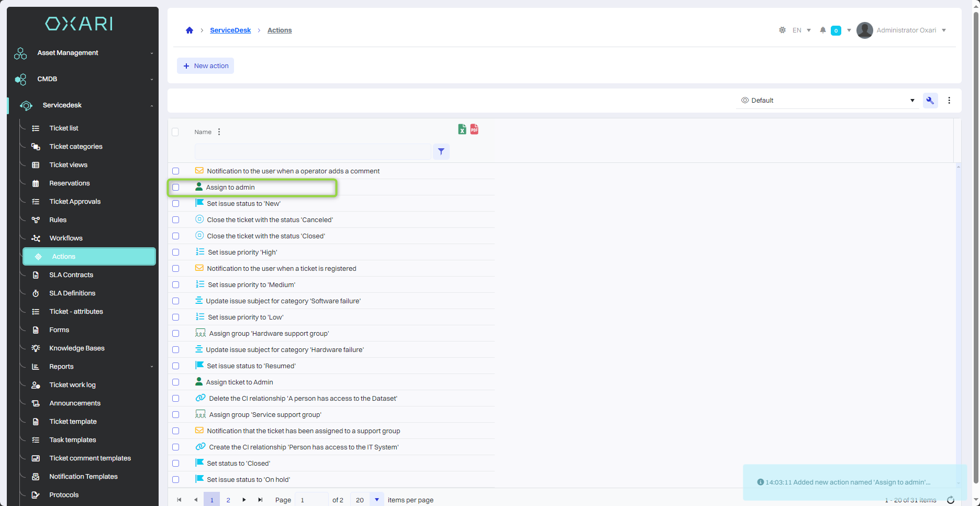Click the refresh icon in pagination bar

[951, 500]
